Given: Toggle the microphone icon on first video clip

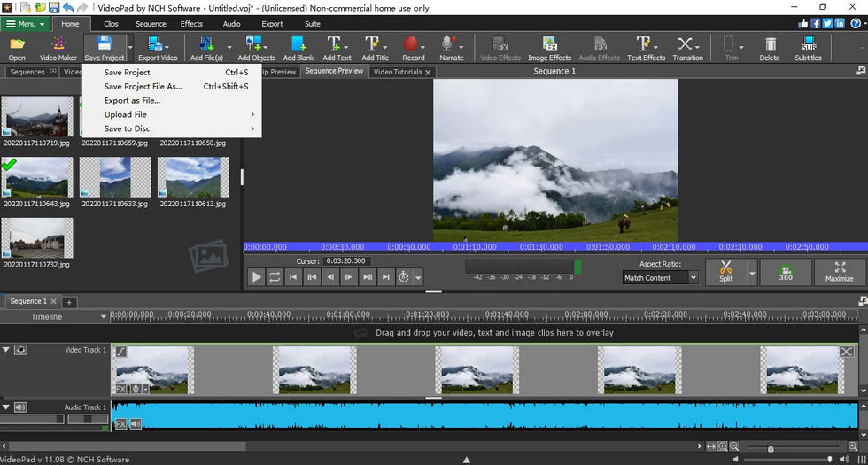Looking at the screenshot, I should click(x=135, y=389).
